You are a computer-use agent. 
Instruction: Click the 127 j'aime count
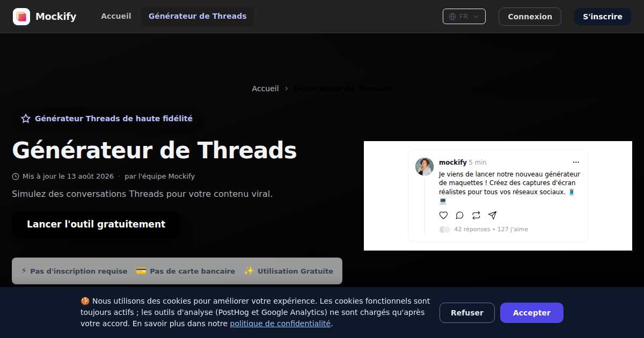(x=513, y=229)
